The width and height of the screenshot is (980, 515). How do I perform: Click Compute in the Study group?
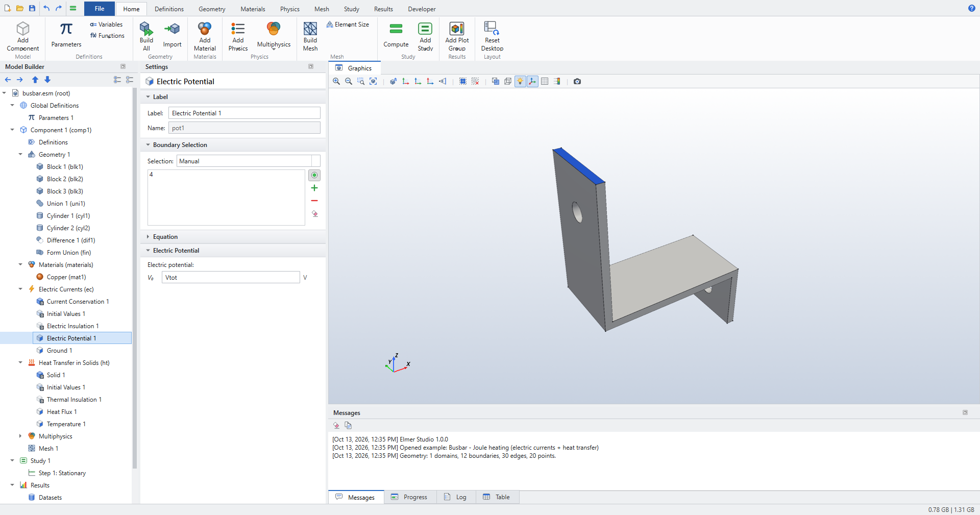(396, 36)
